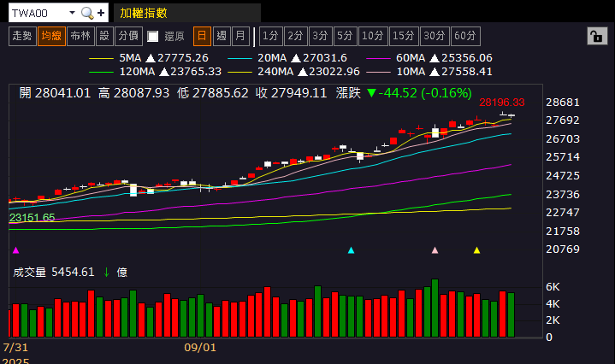Screen dimensions: 615x364
Task: Select the 走勢 trend tab
Action: [x=21, y=36]
